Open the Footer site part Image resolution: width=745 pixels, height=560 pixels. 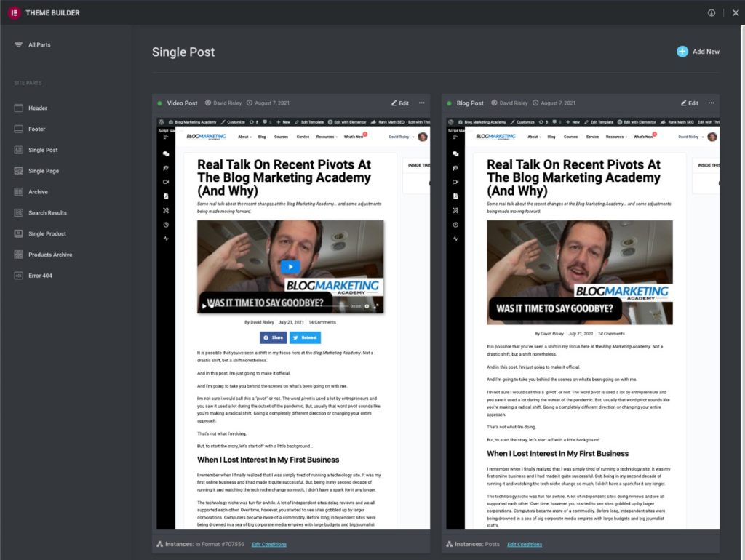[36, 129]
